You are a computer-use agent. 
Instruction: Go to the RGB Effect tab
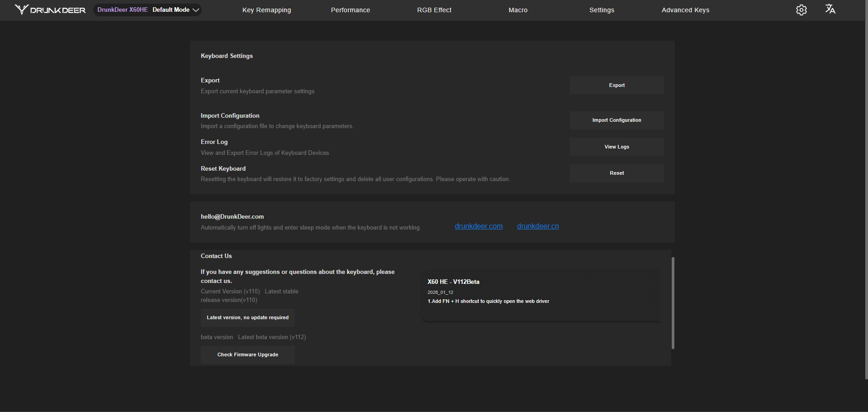(434, 10)
